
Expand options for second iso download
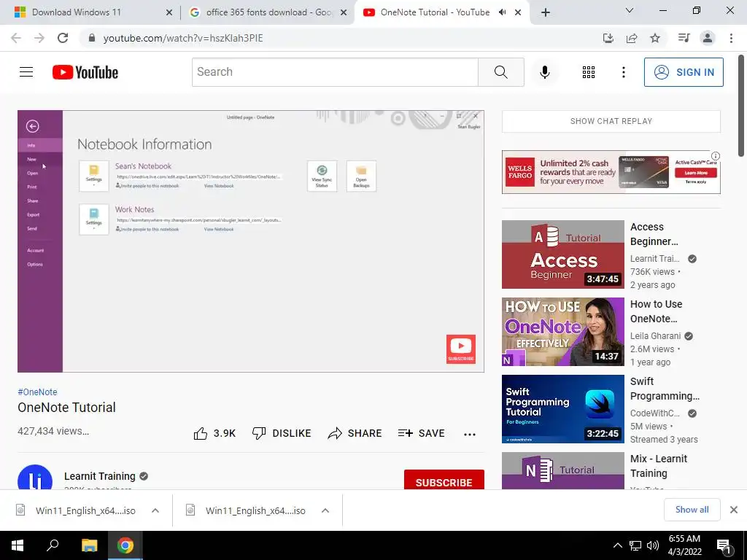coord(325,510)
